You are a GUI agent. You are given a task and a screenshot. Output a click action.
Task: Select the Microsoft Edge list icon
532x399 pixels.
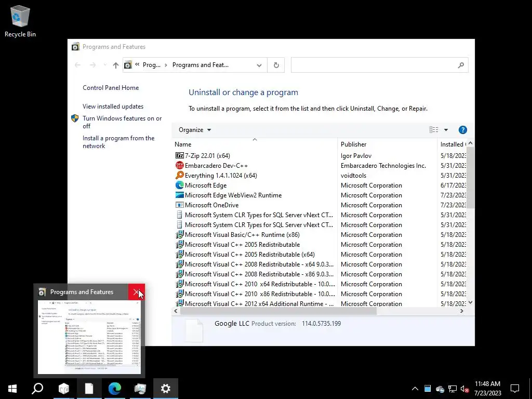(x=179, y=185)
